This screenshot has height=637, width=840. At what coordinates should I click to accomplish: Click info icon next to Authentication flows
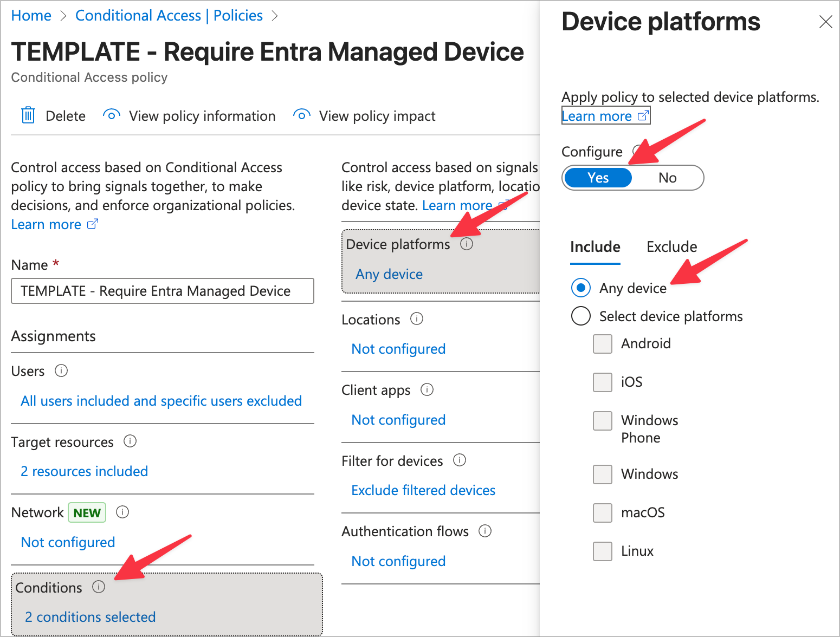(485, 531)
